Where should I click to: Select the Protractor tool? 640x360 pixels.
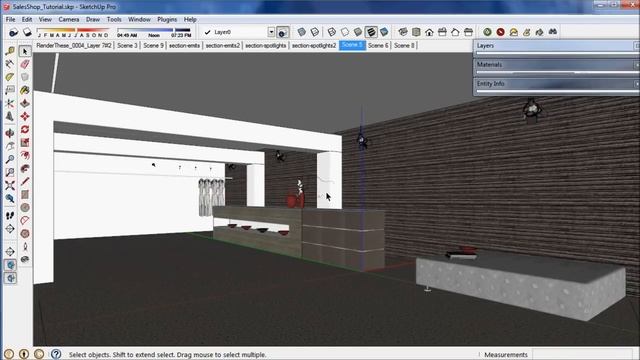pyautogui.click(x=10, y=77)
